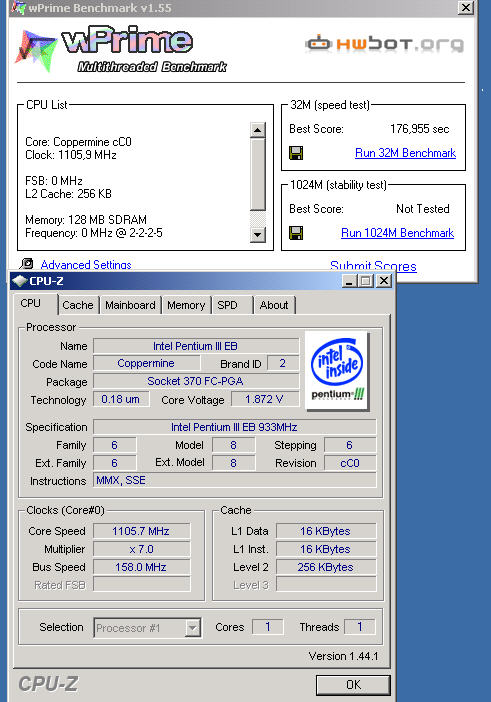Click the CPU List scroll down arrow
Screen dimensions: 491x702
tap(257, 234)
